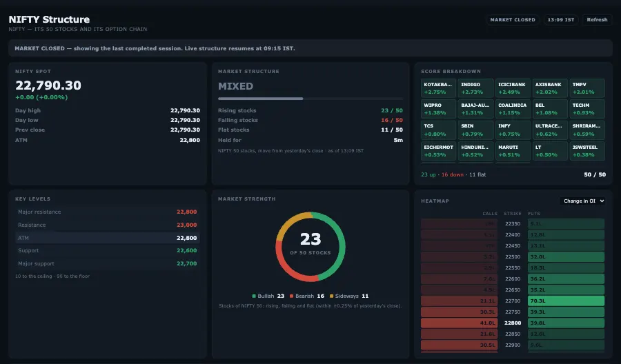The height and width of the screenshot is (364, 621).
Task: Select the Major support 22,700 row
Action: tap(108, 263)
